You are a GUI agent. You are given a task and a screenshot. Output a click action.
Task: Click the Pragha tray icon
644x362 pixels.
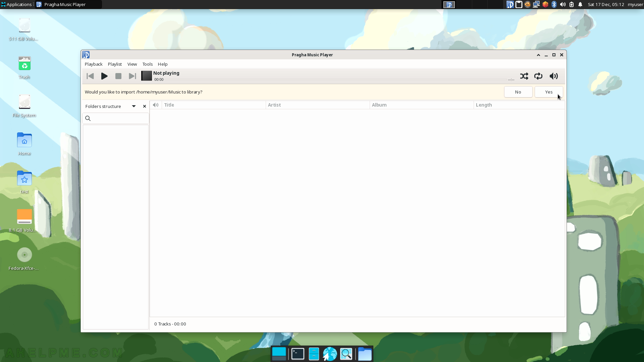510,4
